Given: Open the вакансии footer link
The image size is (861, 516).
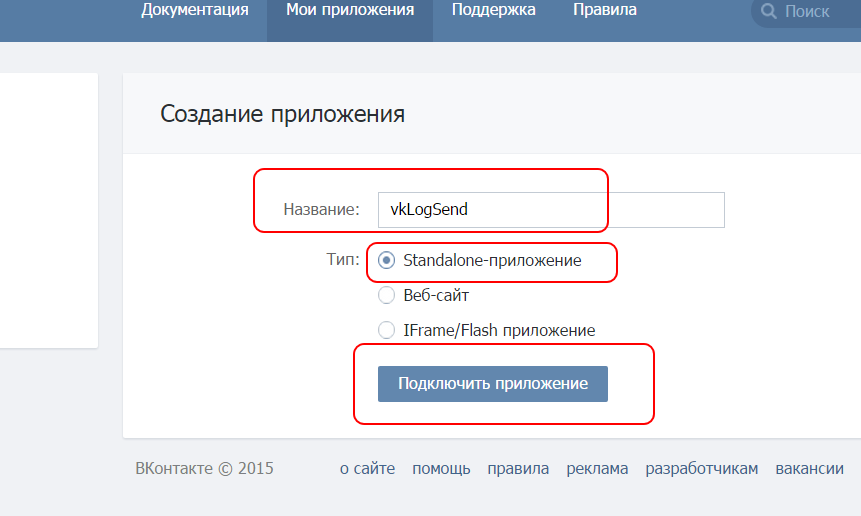Looking at the screenshot, I should pyautogui.click(x=809, y=468).
